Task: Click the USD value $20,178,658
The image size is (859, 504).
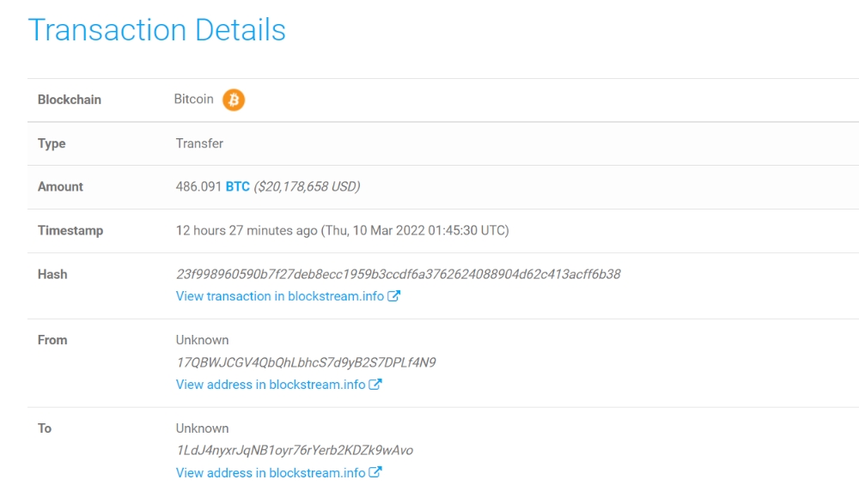Action: pyautogui.click(x=307, y=187)
